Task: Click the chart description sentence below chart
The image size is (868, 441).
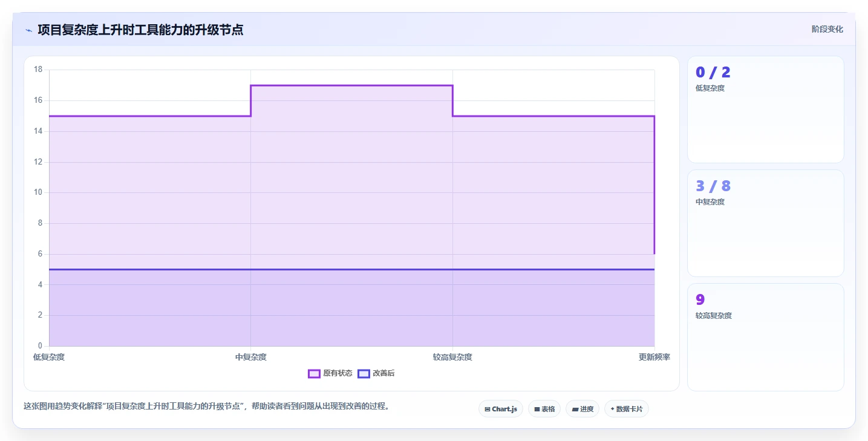Action: [206, 406]
